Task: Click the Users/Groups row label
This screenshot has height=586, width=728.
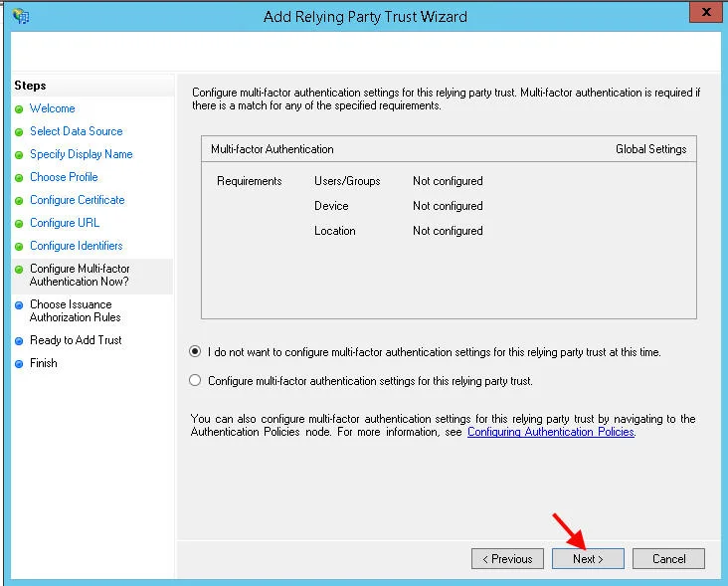Action: pos(347,181)
